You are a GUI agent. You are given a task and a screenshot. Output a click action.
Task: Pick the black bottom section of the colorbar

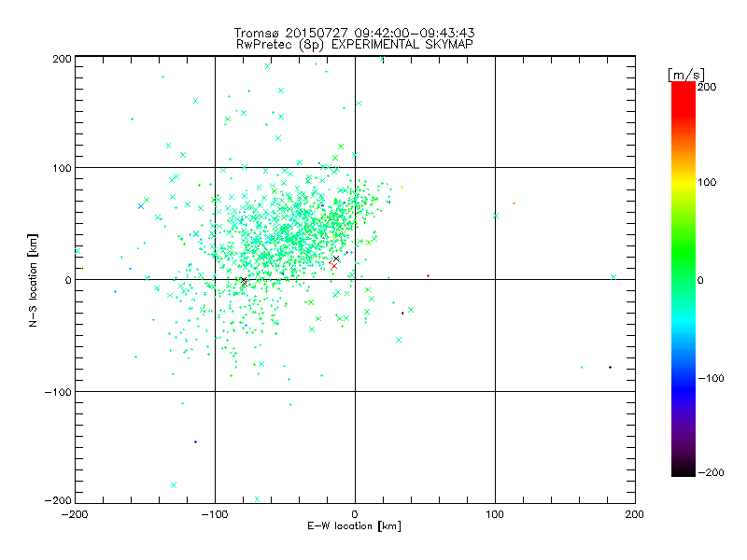click(x=684, y=469)
